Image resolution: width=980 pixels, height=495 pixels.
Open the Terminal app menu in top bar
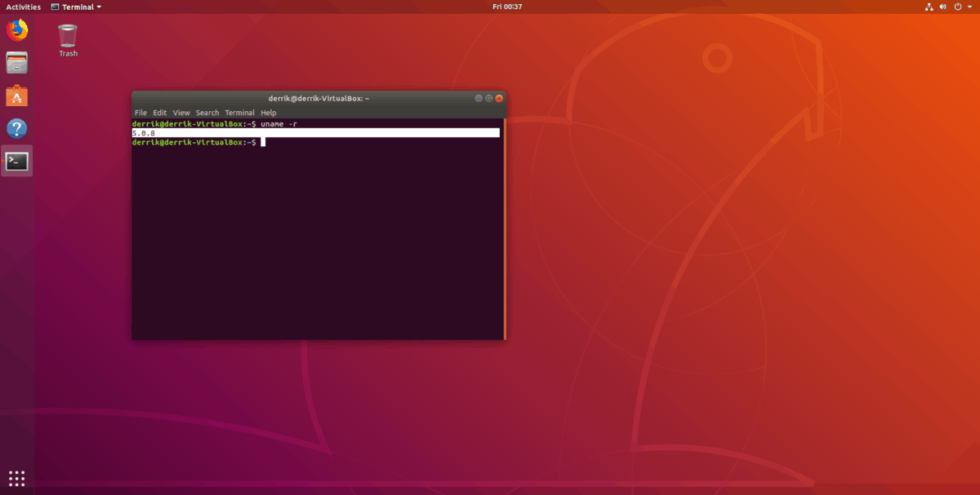tap(76, 7)
